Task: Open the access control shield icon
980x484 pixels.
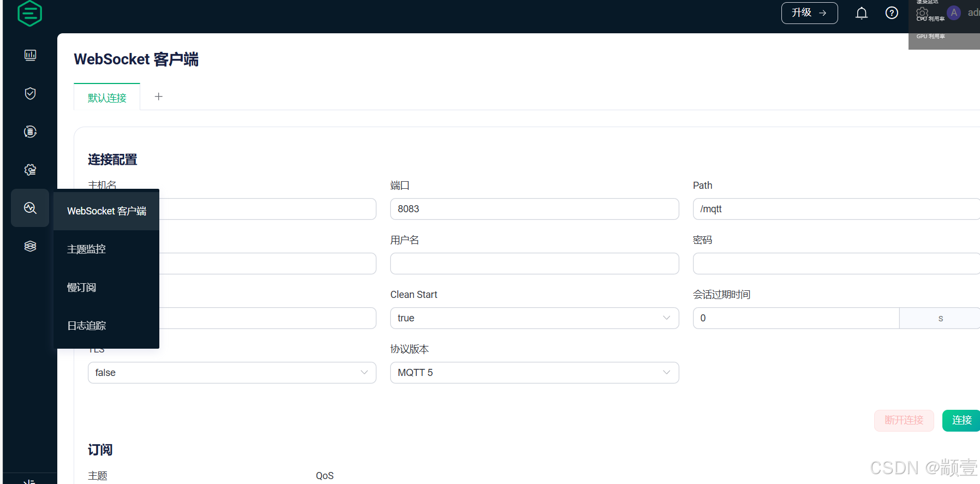Action: tap(31, 93)
